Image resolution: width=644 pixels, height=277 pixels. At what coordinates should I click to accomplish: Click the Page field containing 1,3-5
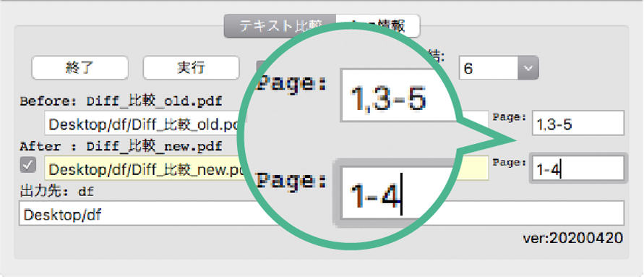[x=578, y=123]
